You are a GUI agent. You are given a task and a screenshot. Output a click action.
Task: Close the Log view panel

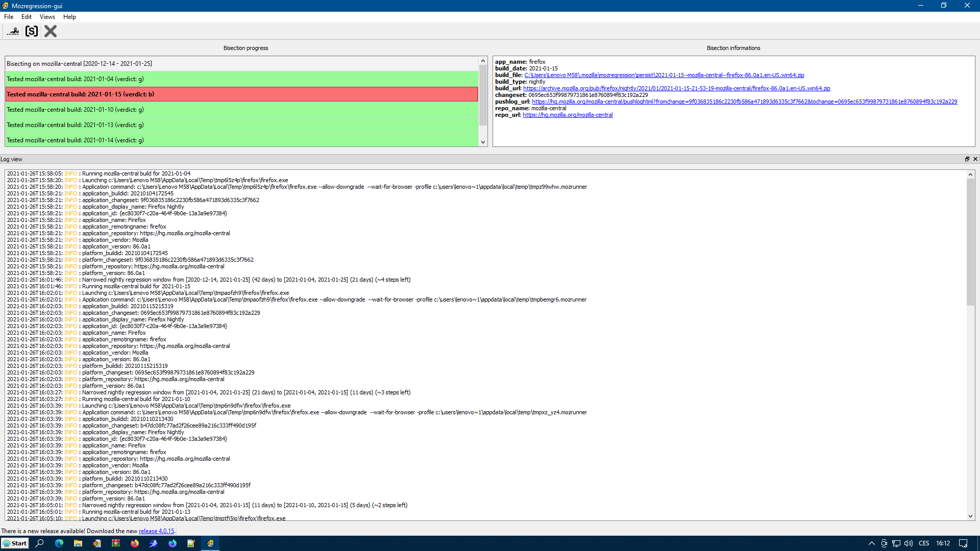coord(975,159)
